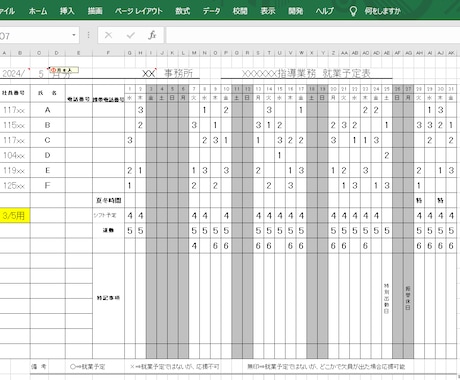Select the name cell D
The height and width of the screenshot is (380, 460).
click(x=48, y=155)
